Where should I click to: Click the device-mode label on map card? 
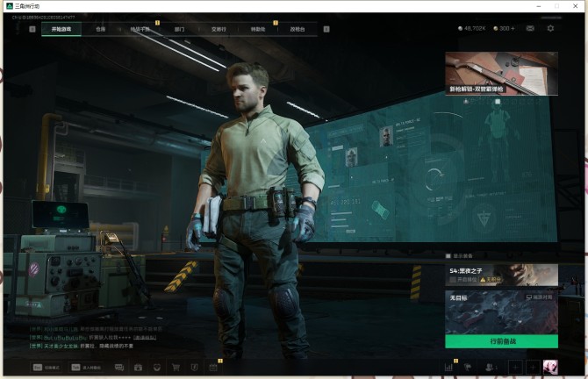tap(539, 297)
